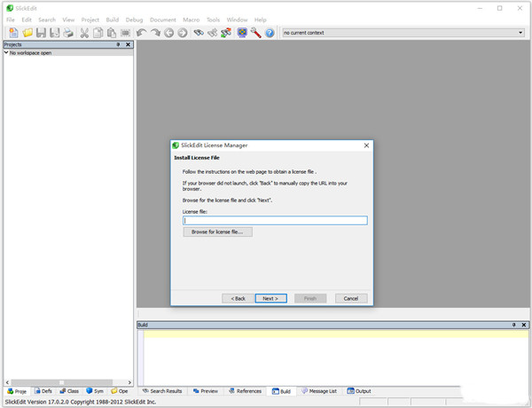Viewport: 532px width, 408px height.
Task: Click the New file toolbar icon
Action: [13, 33]
